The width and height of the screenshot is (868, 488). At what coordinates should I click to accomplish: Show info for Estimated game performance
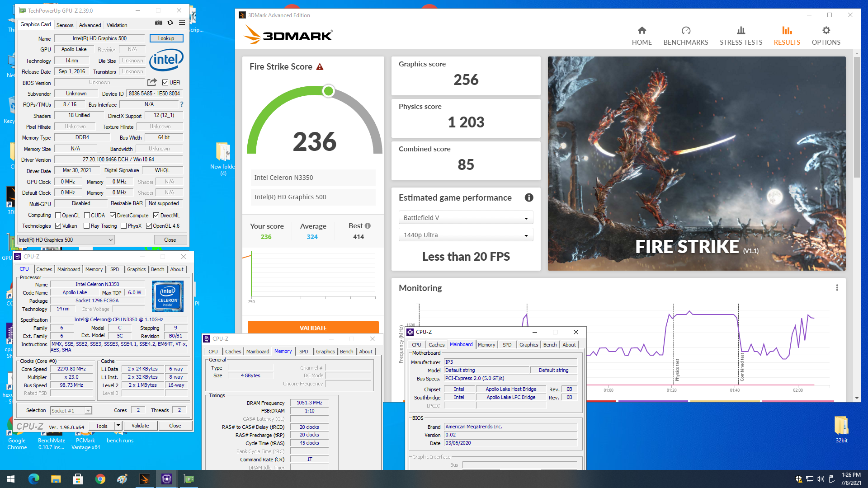pos(528,197)
